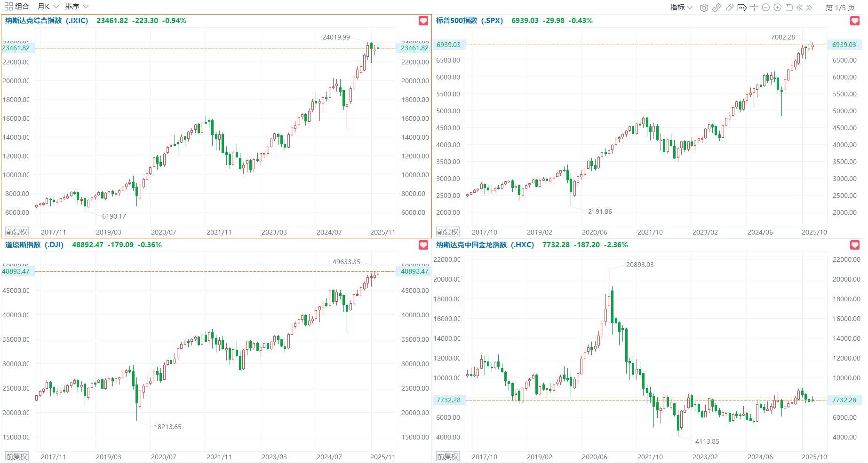Screen dimensions: 868x463
Task: Toggle favorite heart on 道琼斯指数 chart
Action: tap(423, 245)
